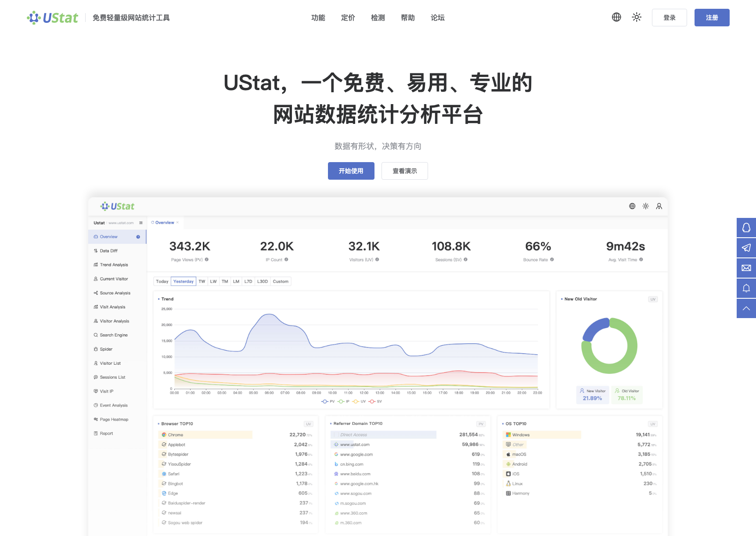Open Telegram paper-plane floating side icon
756x536 pixels.
[x=746, y=248]
